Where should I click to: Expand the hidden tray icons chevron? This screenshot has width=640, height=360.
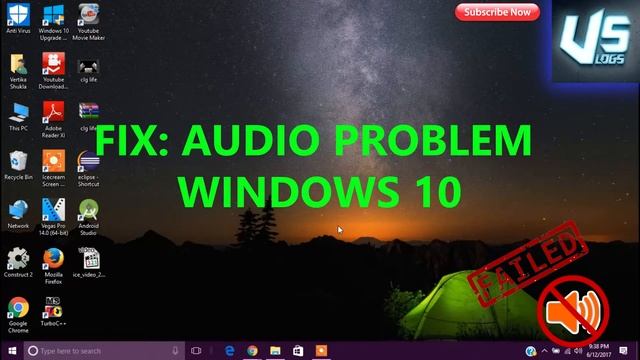coord(544,351)
